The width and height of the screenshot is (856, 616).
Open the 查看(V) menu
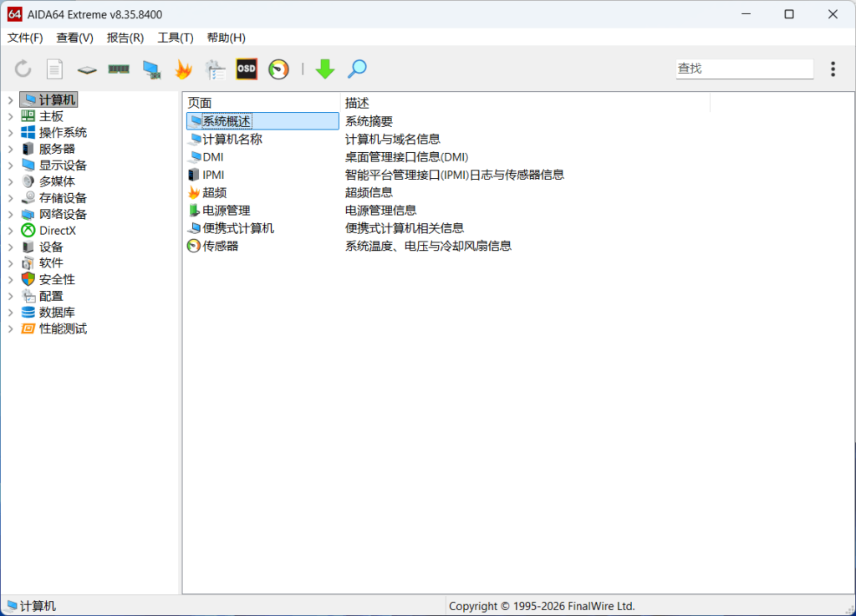tap(74, 38)
